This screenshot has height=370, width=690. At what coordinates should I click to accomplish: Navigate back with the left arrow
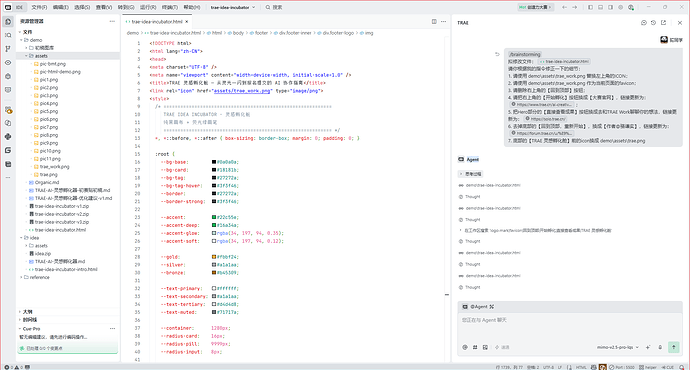point(565,7)
